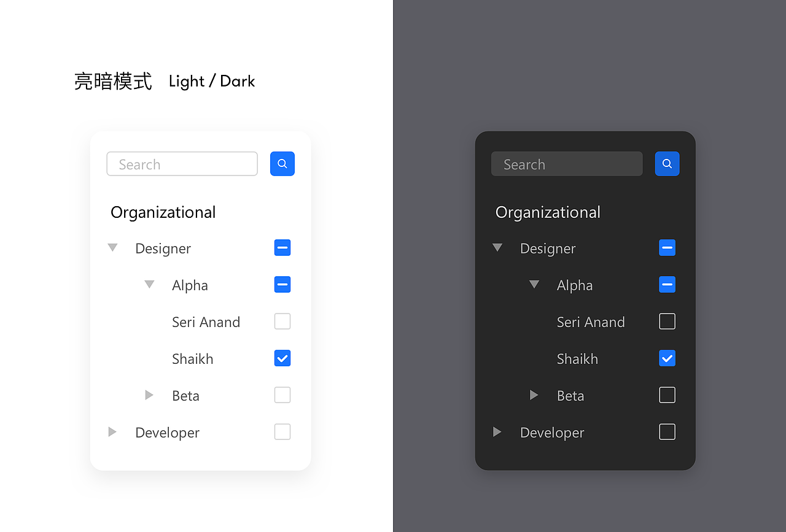Screen dimensions: 786x532
Task: Select Beta label in dark panel
Action: 570,396
